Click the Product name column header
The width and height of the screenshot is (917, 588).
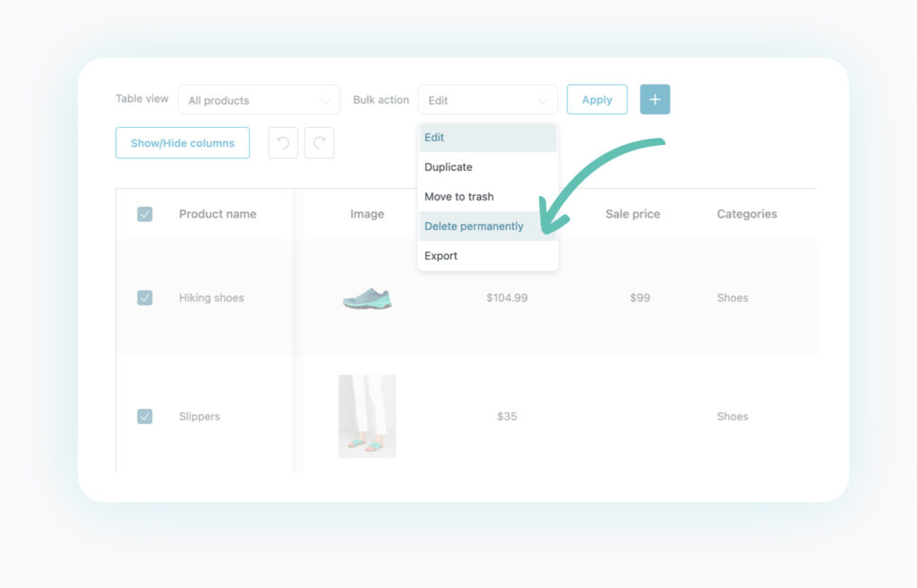tap(217, 214)
